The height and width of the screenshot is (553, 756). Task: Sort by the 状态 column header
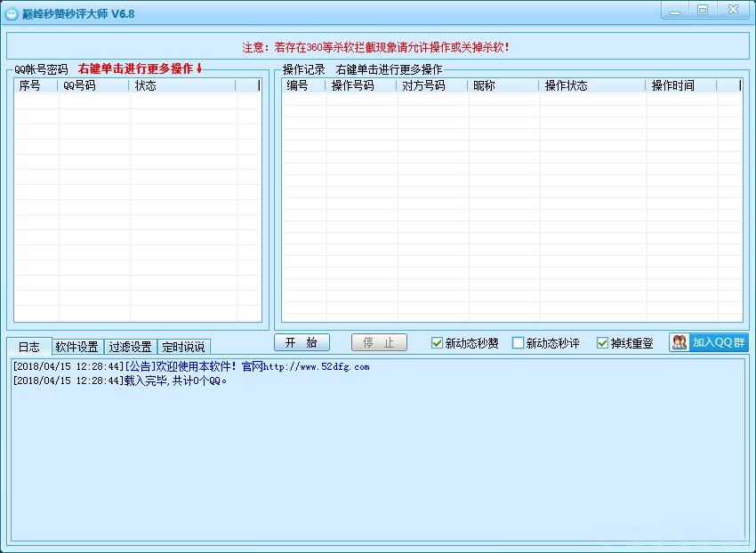(145, 85)
